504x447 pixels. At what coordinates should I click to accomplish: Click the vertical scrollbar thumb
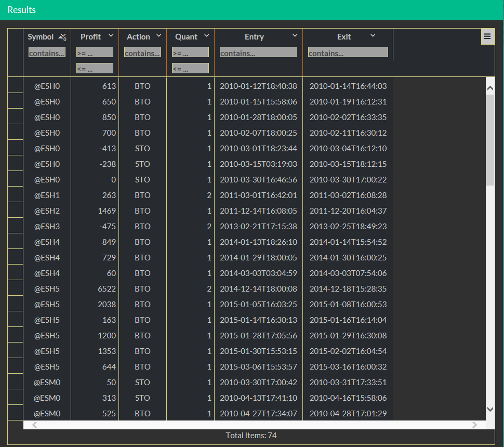[490, 140]
